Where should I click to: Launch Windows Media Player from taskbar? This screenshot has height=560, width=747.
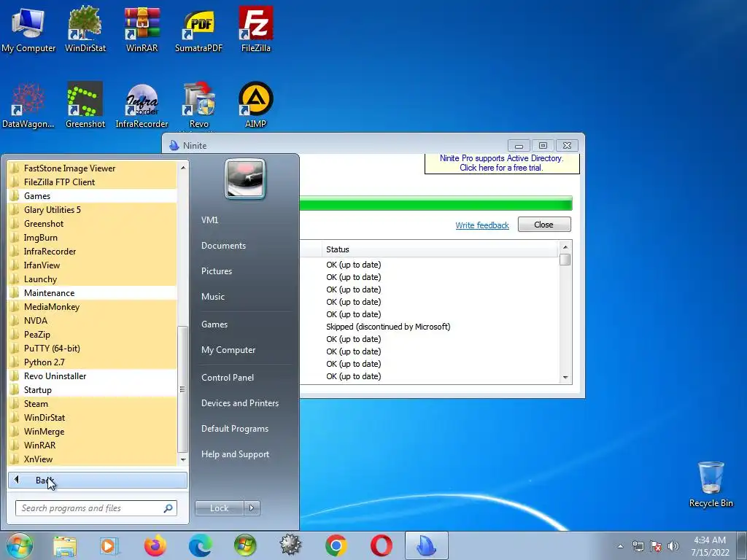pos(109,545)
